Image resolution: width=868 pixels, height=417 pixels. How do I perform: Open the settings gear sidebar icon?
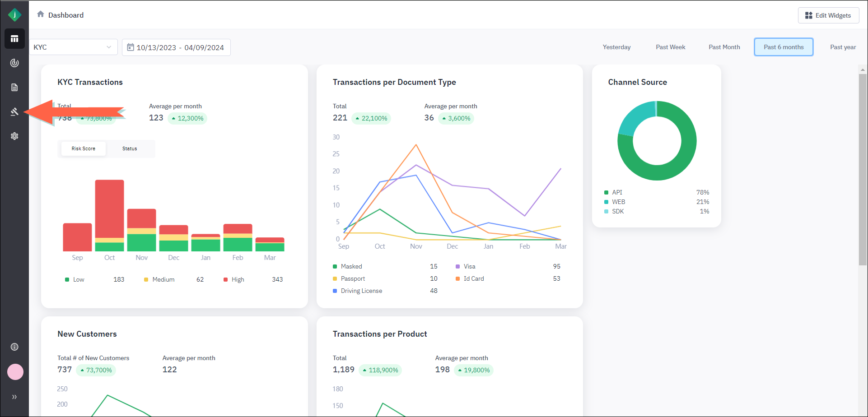[x=14, y=136]
